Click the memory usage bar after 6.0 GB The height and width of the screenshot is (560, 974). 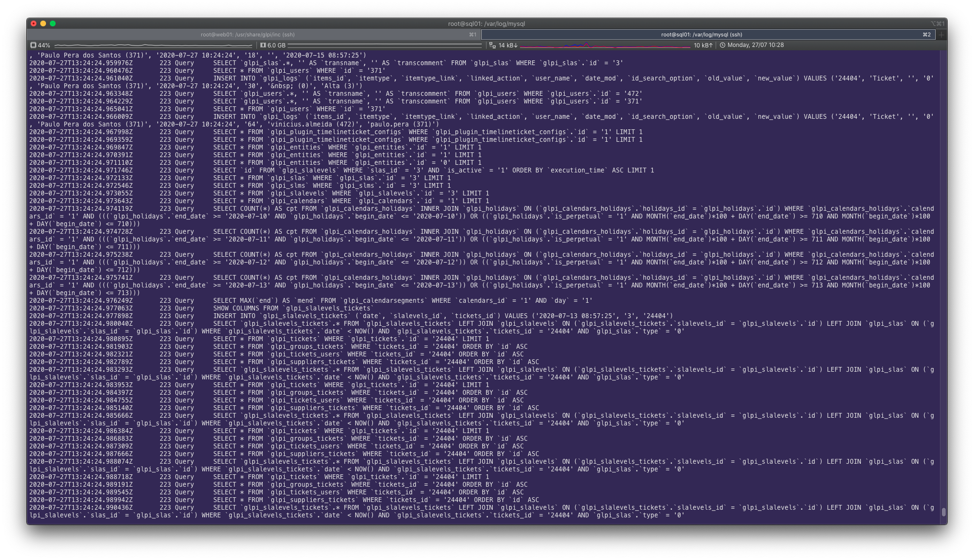[384, 45]
